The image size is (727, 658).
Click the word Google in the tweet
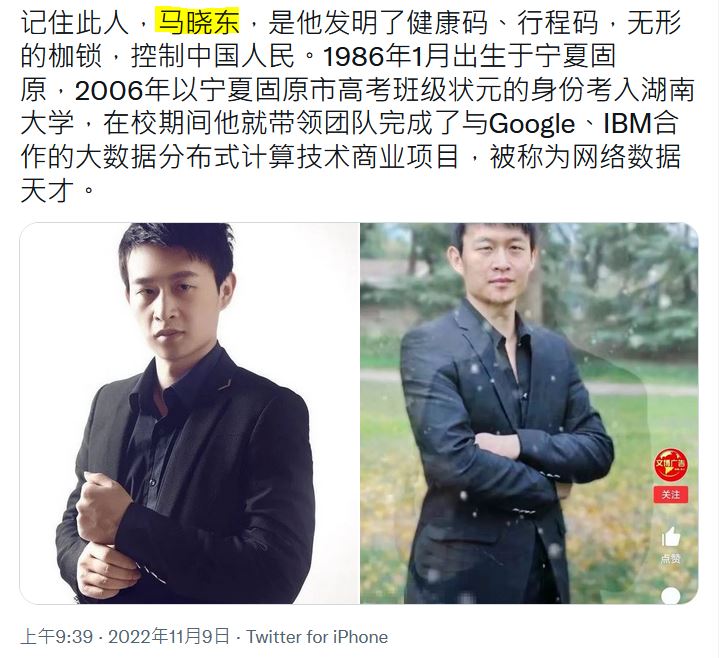(531, 124)
